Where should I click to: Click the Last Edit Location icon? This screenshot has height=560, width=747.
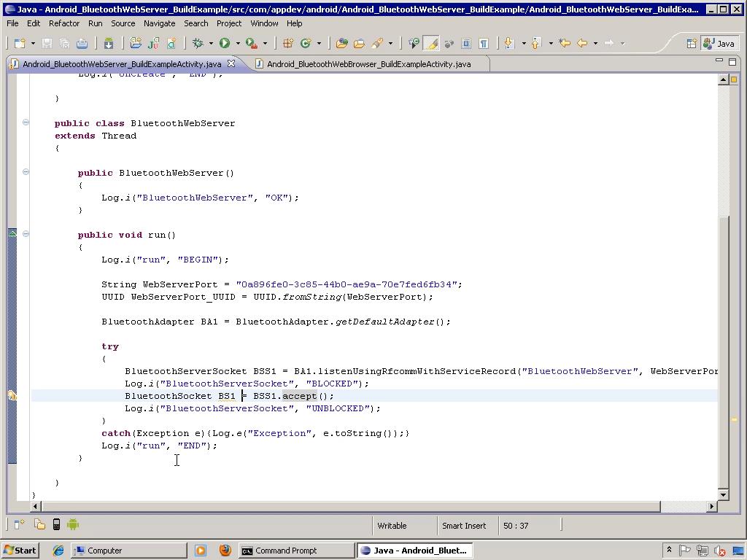click(565, 43)
